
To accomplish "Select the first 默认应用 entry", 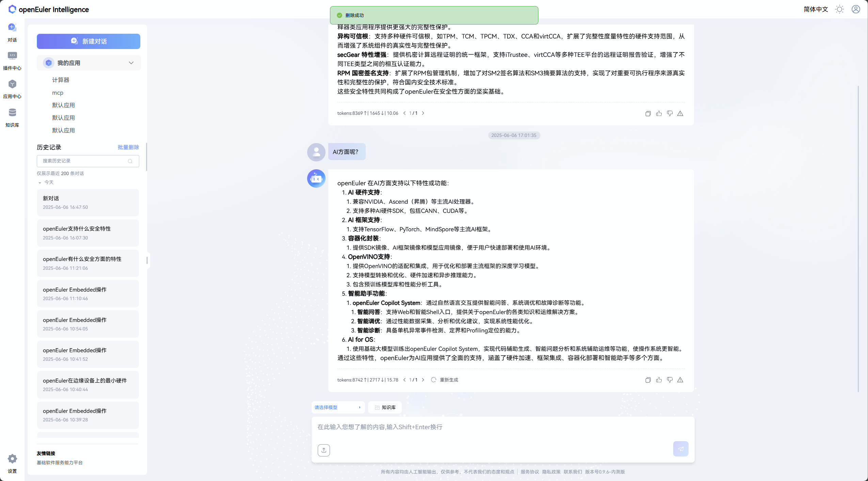I will coord(63,105).
